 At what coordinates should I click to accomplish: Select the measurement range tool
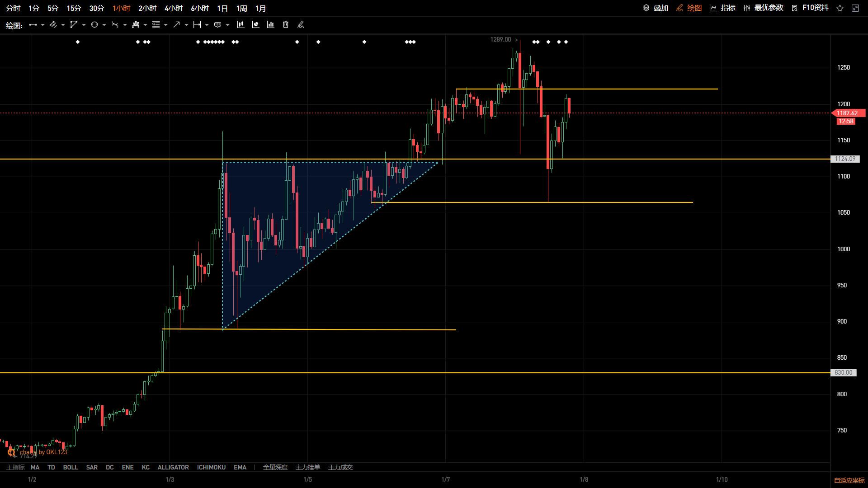tap(197, 25)
